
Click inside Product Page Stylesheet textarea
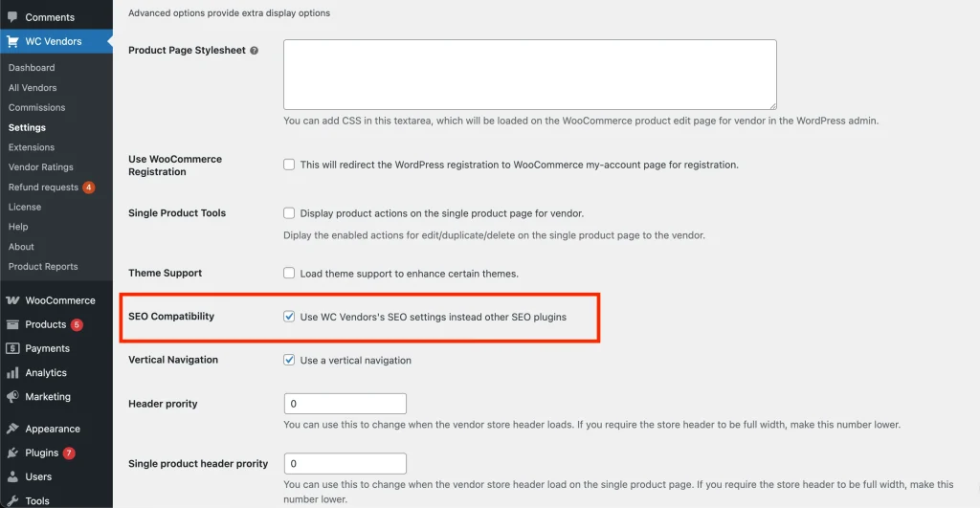[530, 75]
